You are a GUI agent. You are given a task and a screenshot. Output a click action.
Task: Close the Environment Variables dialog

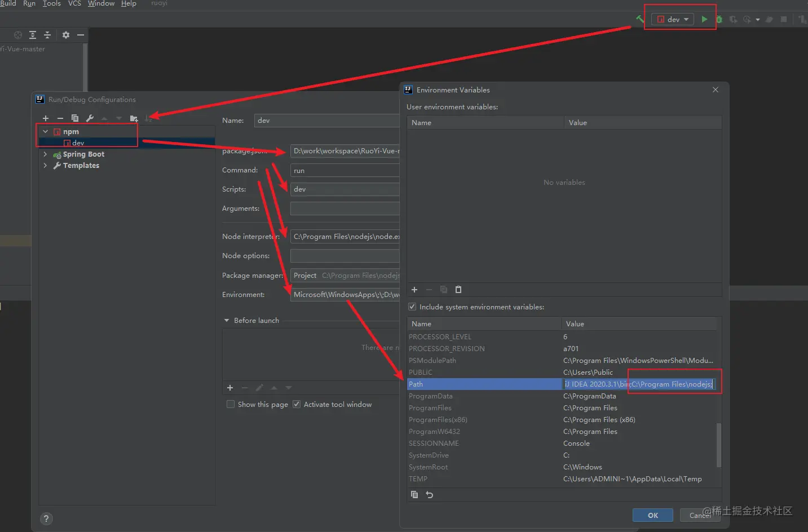(x=716, y=90)
